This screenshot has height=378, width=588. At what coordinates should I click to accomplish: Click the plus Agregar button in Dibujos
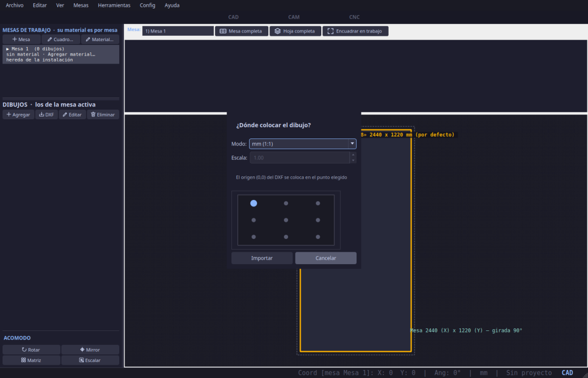[x=18, y=115]
